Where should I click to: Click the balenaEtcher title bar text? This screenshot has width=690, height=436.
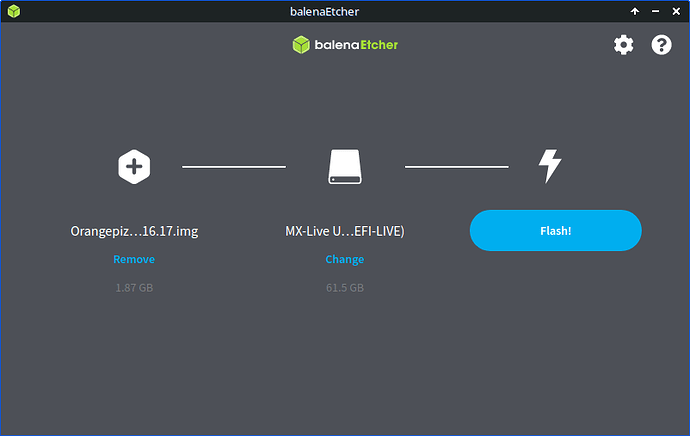tap(345, 11)
